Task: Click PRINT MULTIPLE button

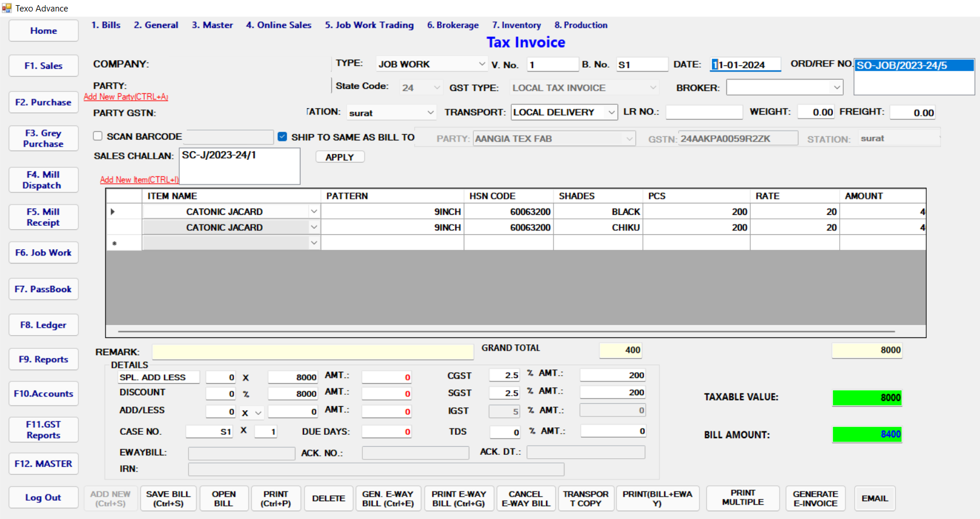Action: pyautogui.click(x=743, y=498)
